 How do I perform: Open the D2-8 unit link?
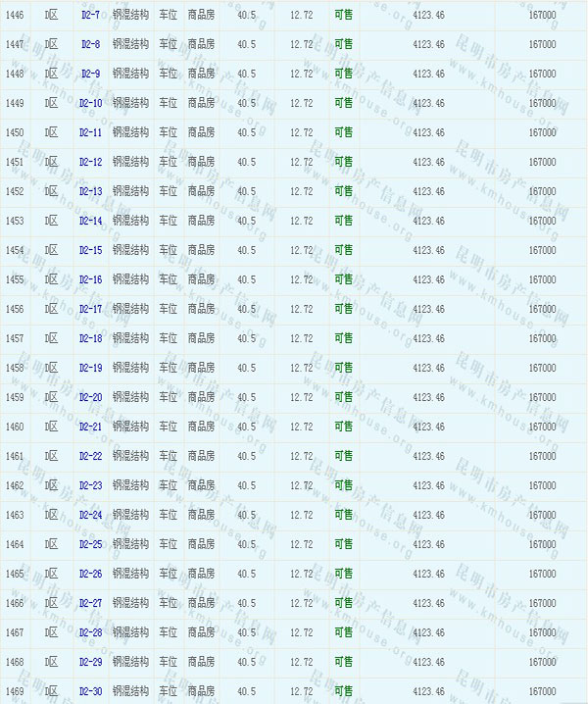pos(89,45)
